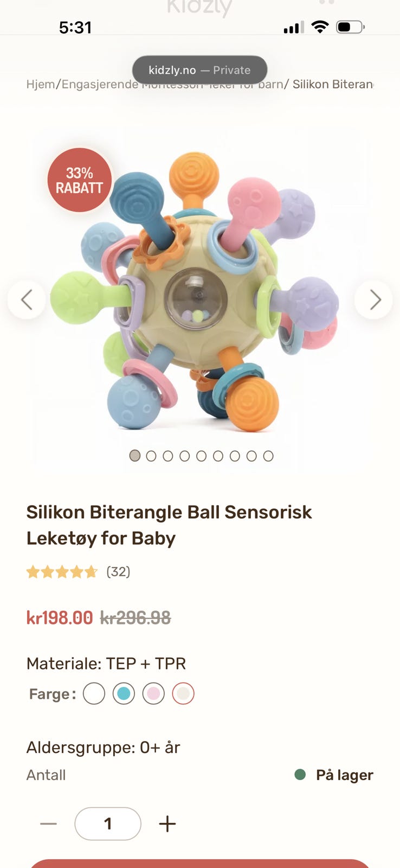Select the white color option
The height and width of the screenshot is (868, 400).
94,693
